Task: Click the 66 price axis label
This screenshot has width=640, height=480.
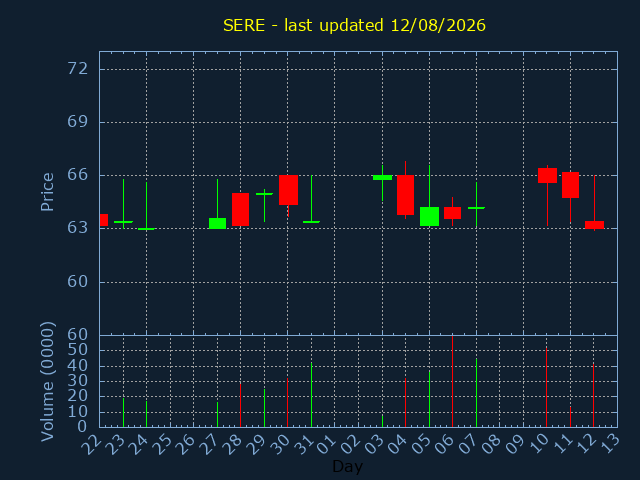Action: (77, 175)
